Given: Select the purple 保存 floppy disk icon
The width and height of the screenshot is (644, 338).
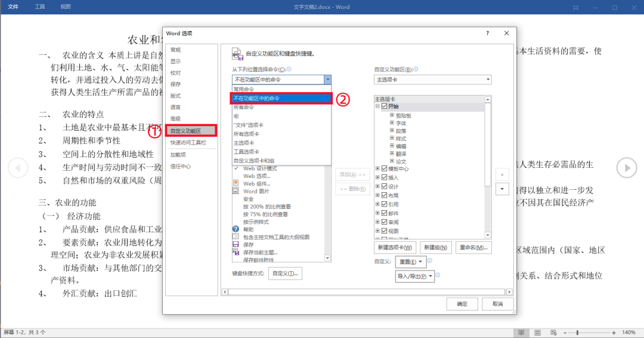Looking at the screenshot, I should pyautogui.click(x=236, y=244).
